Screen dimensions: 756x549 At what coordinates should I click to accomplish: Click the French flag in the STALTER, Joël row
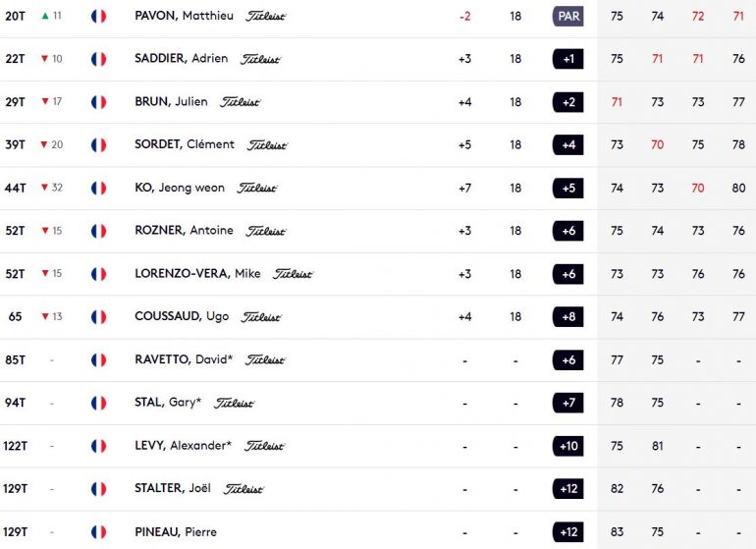pos(98,489)
